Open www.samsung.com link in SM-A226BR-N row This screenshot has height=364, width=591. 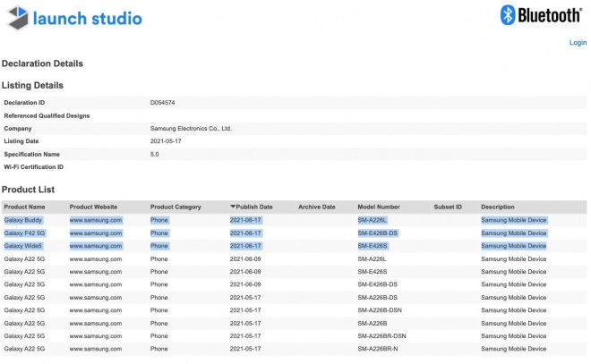click(95, 349)
